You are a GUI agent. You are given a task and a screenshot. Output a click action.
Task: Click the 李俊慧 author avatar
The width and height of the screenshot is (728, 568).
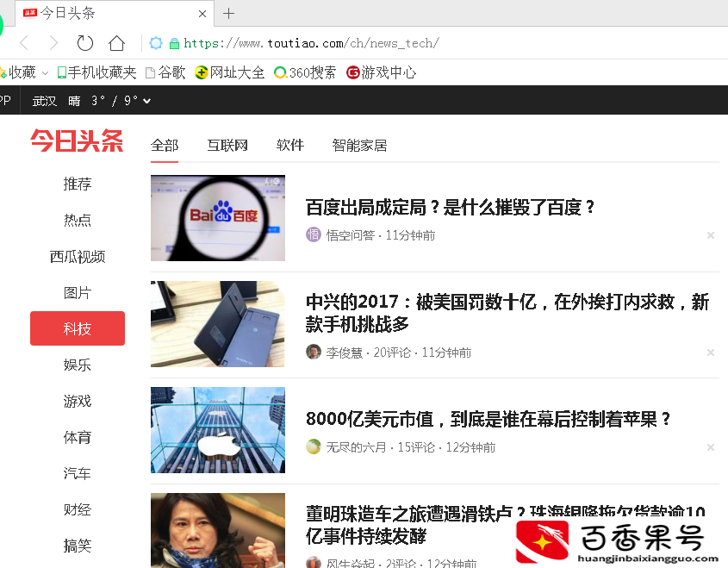(314, 352)
